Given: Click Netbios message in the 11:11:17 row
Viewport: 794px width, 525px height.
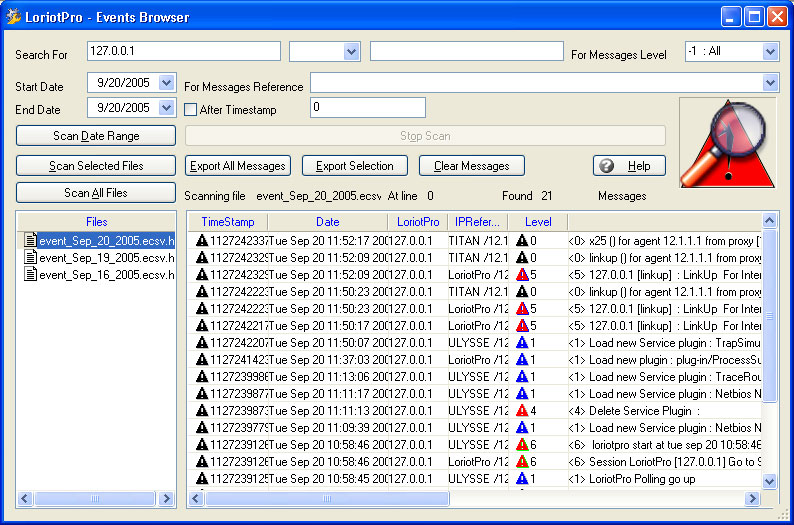Looking at the screenshot, I should tap(664, 394).
